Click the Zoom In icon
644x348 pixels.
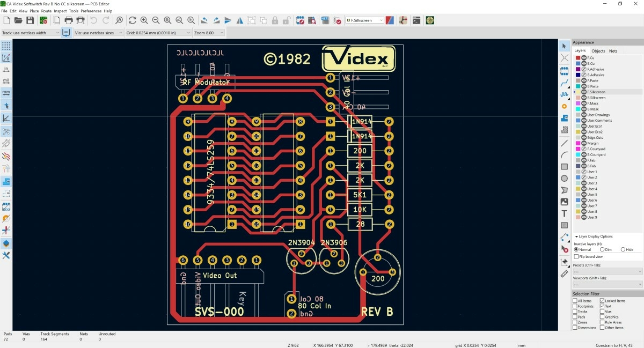(144, 20)
